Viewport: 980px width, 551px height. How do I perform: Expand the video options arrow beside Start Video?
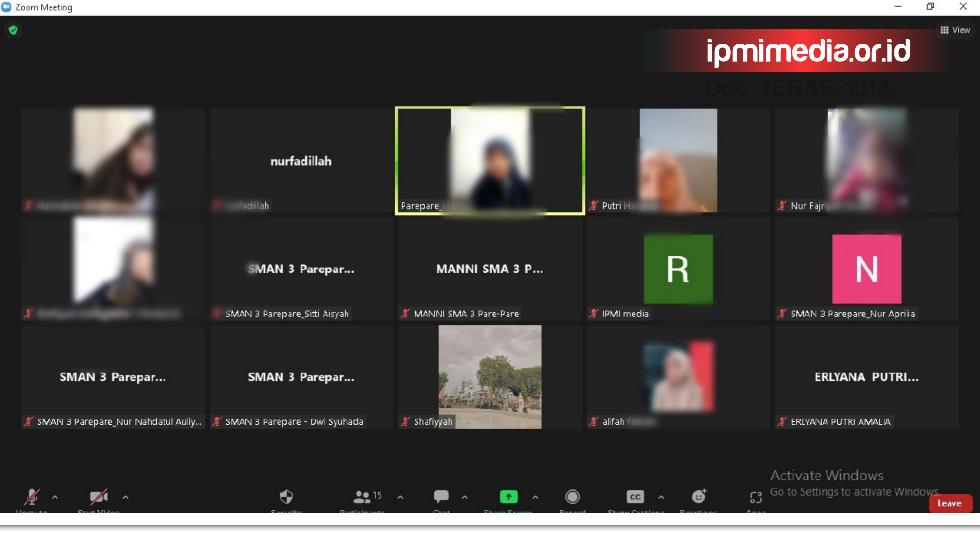point(126,497)
